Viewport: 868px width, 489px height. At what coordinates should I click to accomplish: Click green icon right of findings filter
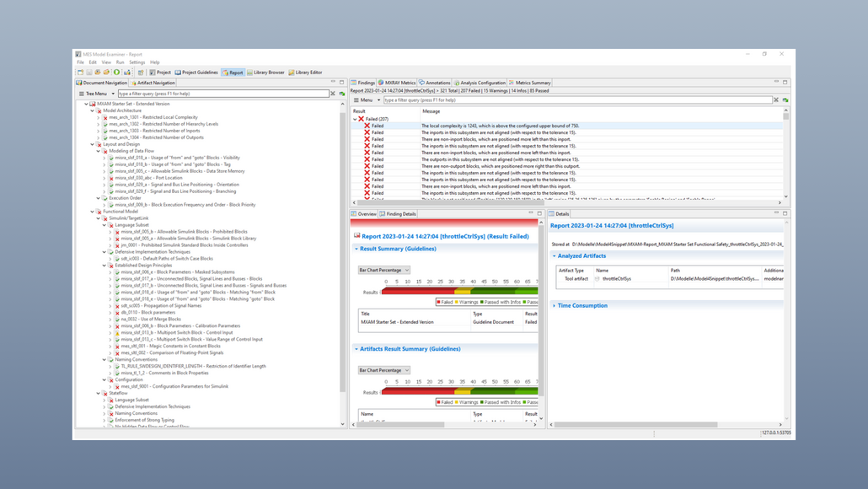[x=785, y=100]
